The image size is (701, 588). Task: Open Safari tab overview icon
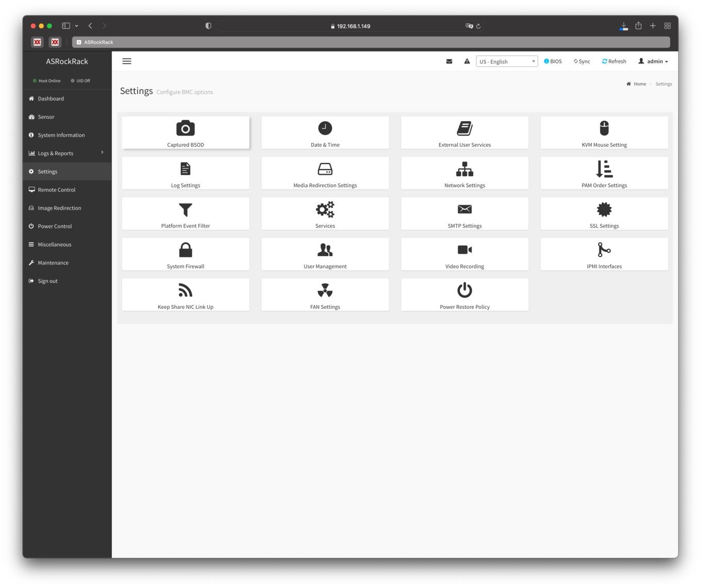(x=667, y=26)
